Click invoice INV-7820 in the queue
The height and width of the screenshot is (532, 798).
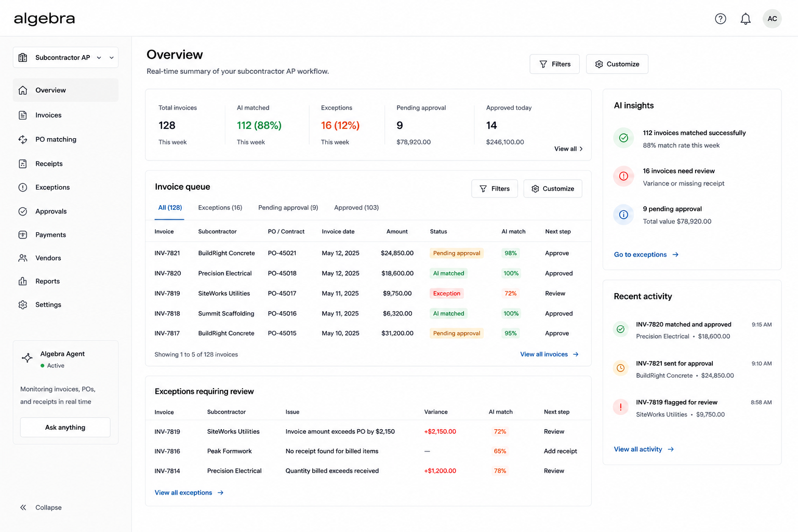tap(168, 273)
